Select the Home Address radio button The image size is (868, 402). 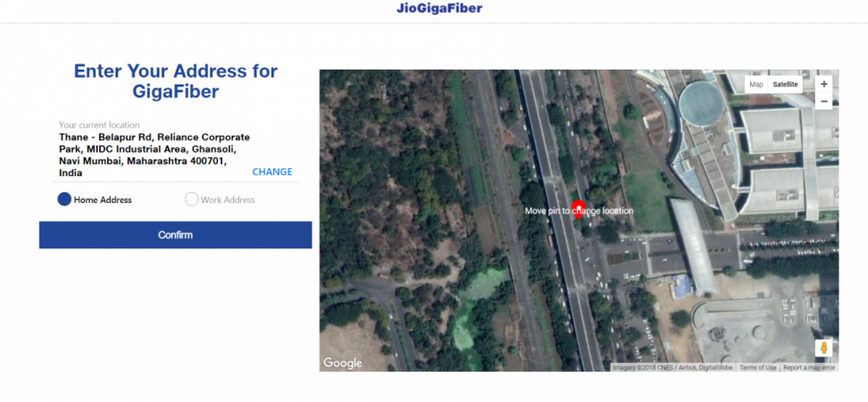pos(65,199)
